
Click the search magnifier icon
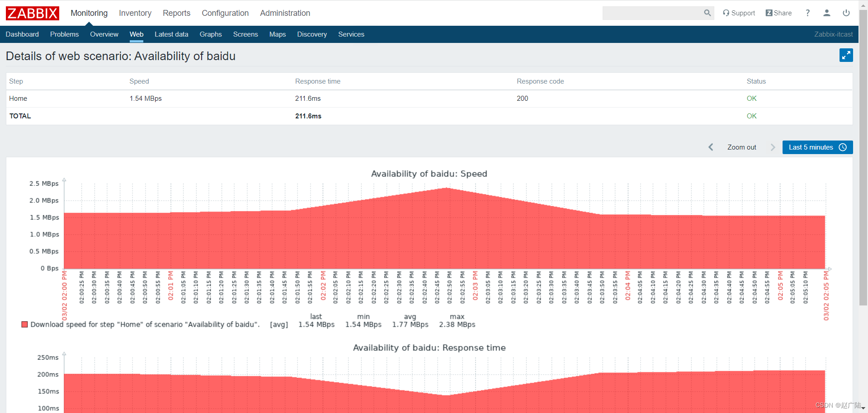[x=707, y=13]
